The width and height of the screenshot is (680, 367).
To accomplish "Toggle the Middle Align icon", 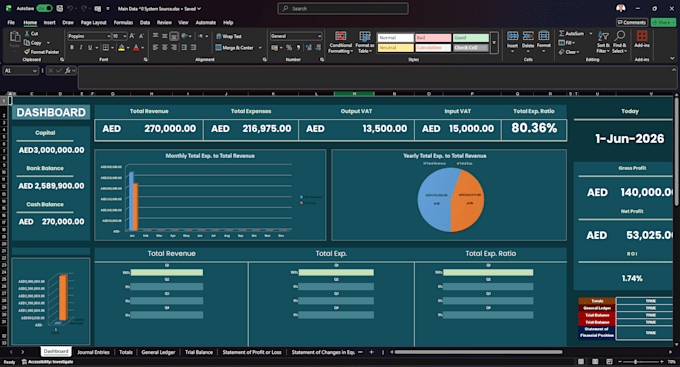I will click(x=165, y=36).
